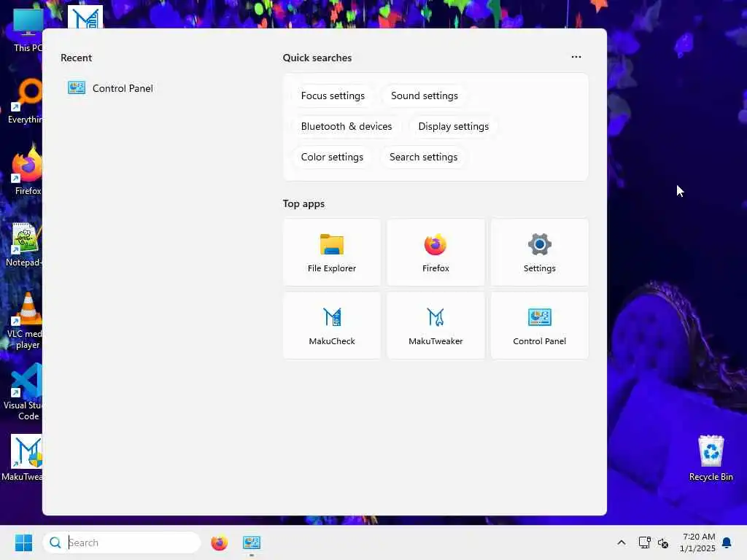Select Focus settings quick search
This screenshot has height=560, width=747.
point(333,96)
